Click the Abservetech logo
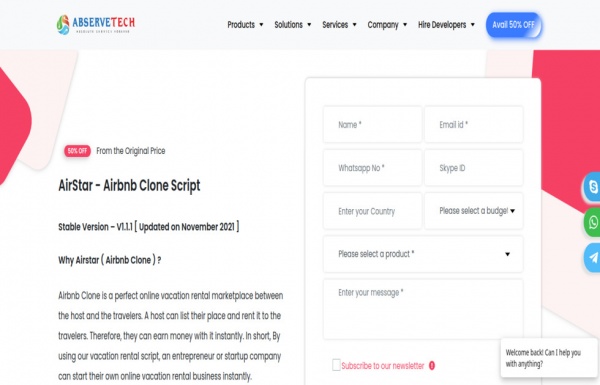 [x=96, y=24]
